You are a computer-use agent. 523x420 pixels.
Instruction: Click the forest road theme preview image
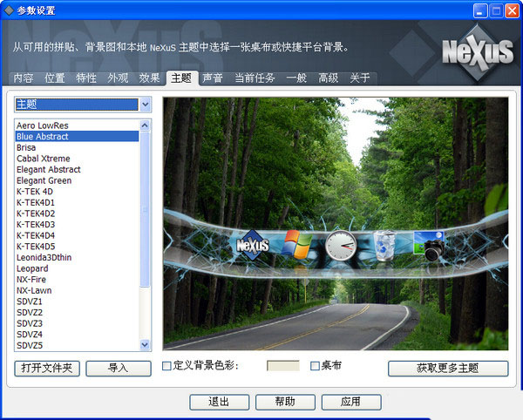[x=336, y=223]
